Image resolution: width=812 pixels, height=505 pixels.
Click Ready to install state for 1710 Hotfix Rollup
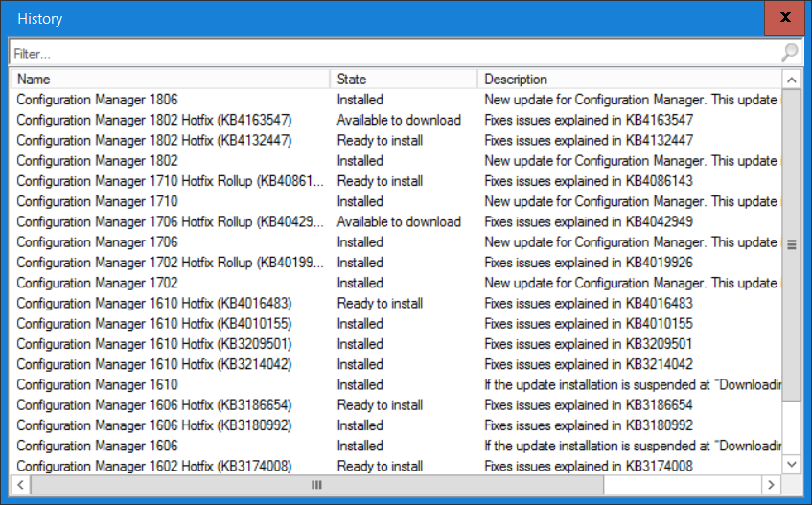380,181
